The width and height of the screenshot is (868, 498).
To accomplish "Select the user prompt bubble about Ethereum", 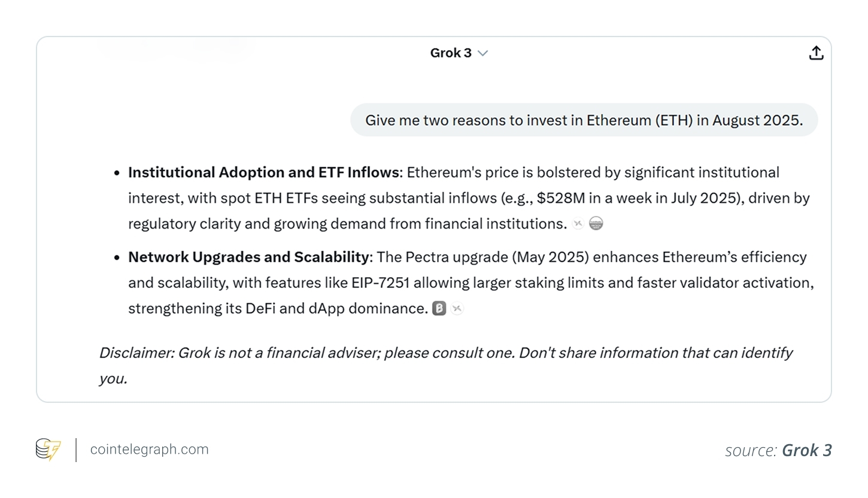I will tap(584, 120).
